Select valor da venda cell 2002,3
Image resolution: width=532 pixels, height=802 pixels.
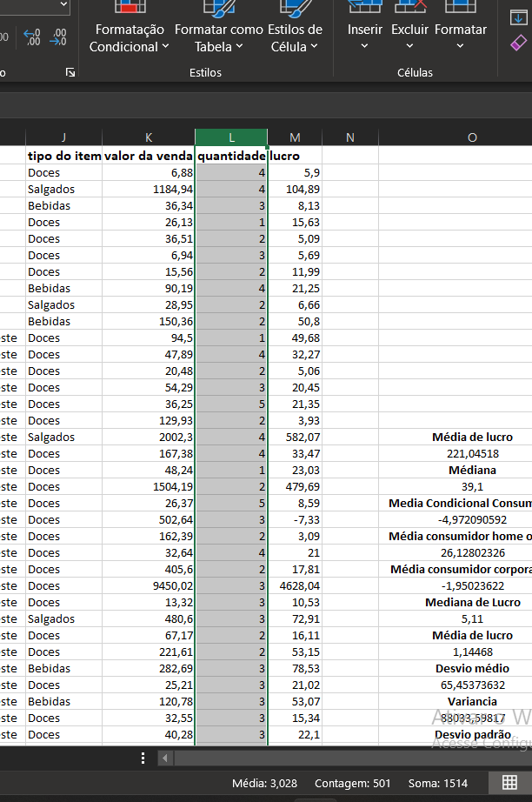(148, 438)
